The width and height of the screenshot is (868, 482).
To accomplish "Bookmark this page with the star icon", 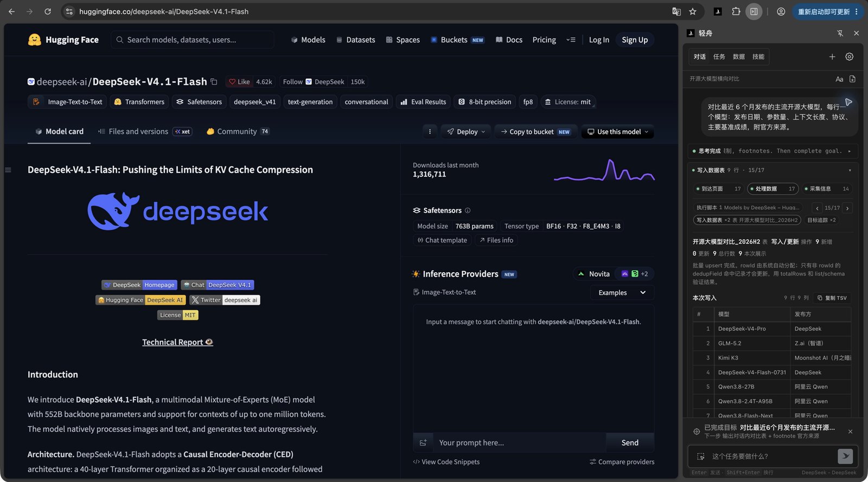I will point(693,11).
